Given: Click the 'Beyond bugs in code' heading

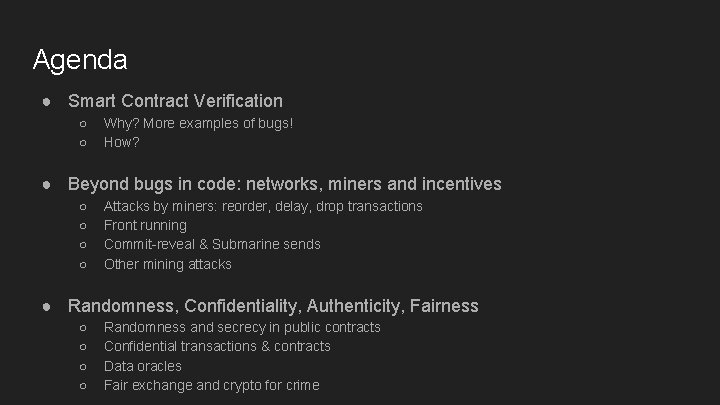Looking at the screenshot, I should (x=285, y=184).
